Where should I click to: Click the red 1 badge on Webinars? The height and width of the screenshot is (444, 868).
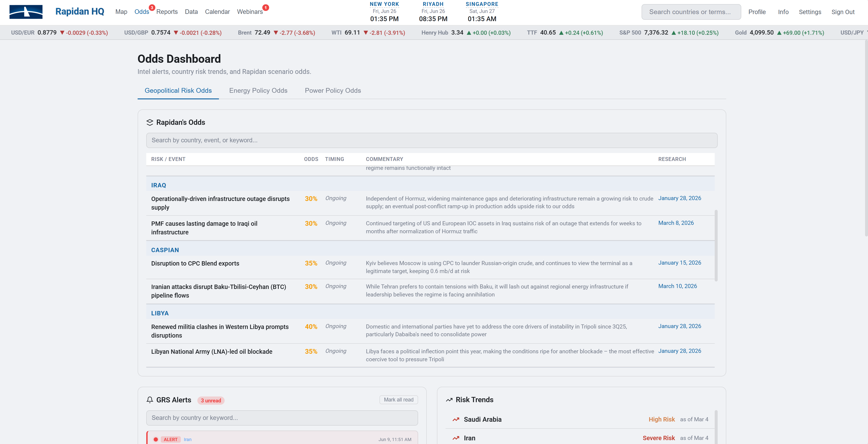pyautogui.click(x=265, y=8)
